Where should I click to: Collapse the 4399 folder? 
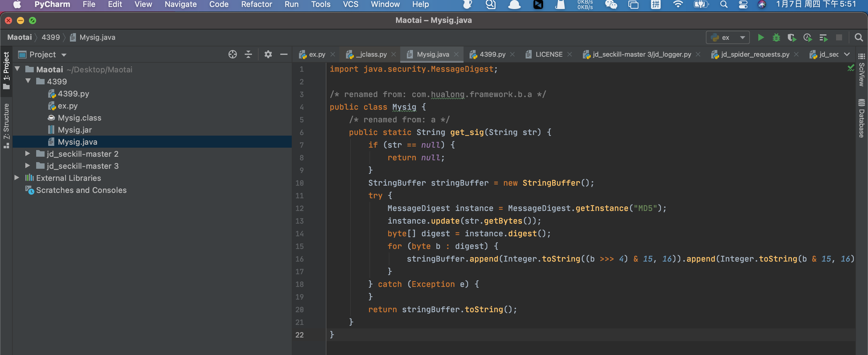tap(28, 81)
